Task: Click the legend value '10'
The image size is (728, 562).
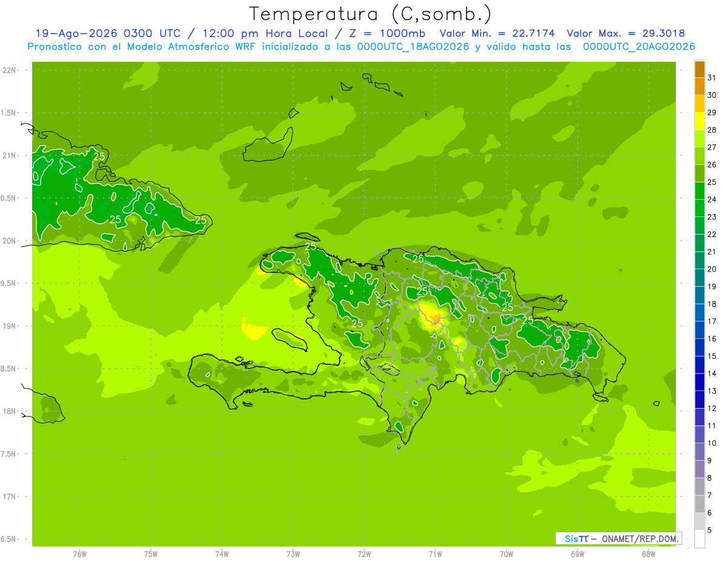Action: (x=712, y=443)
